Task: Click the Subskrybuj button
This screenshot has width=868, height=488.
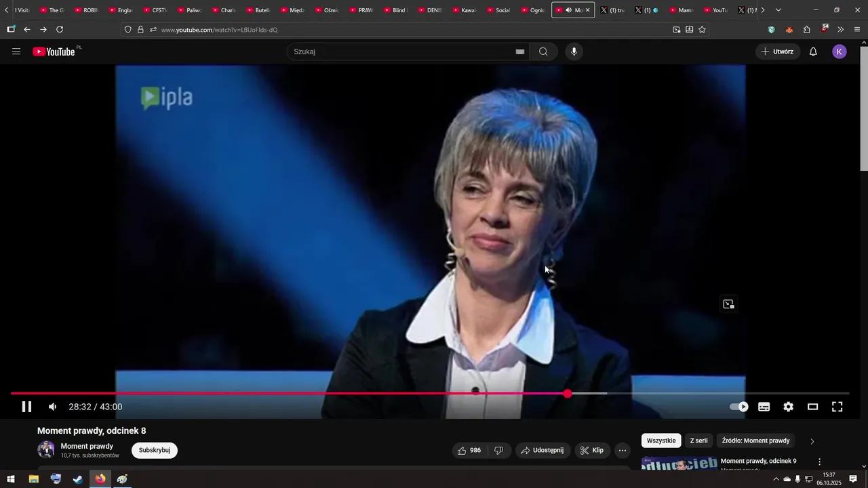Action: [155, 450]
